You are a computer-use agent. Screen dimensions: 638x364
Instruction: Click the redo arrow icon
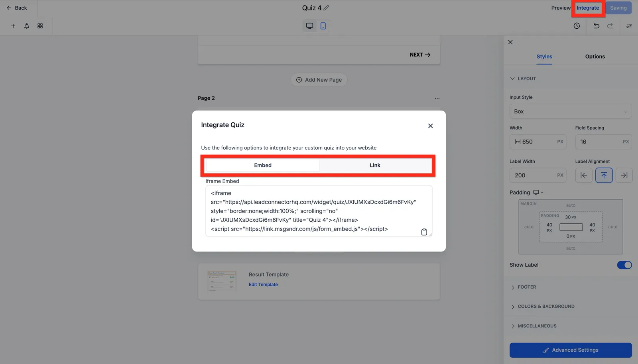point(610,26)
